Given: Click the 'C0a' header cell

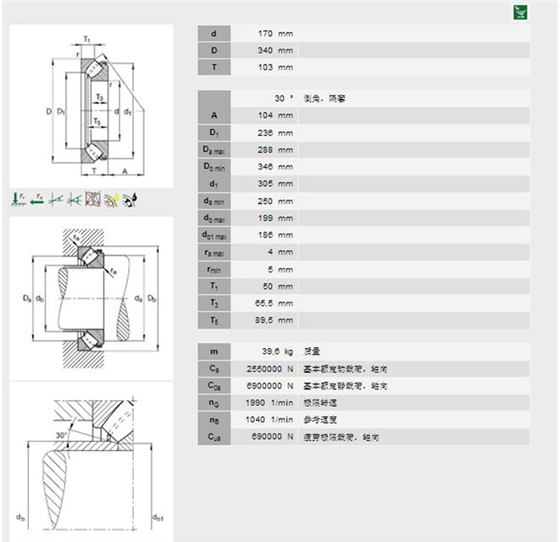Looking at the screenshot, I should 214,386.
